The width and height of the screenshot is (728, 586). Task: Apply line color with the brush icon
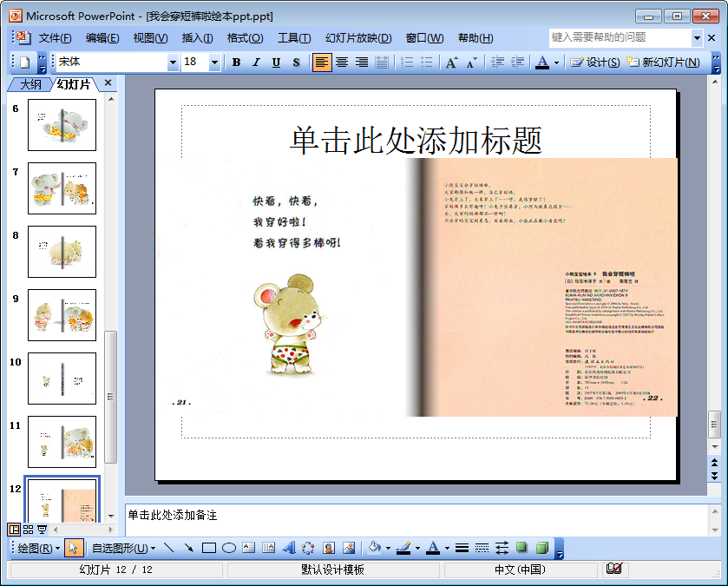tap(403, 548)
